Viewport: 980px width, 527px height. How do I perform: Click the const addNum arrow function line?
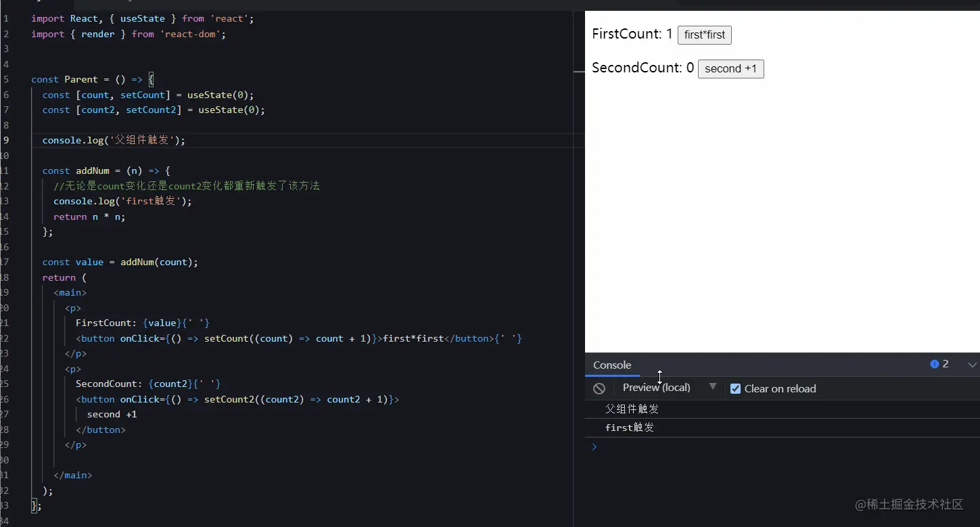tap(106, 170)
